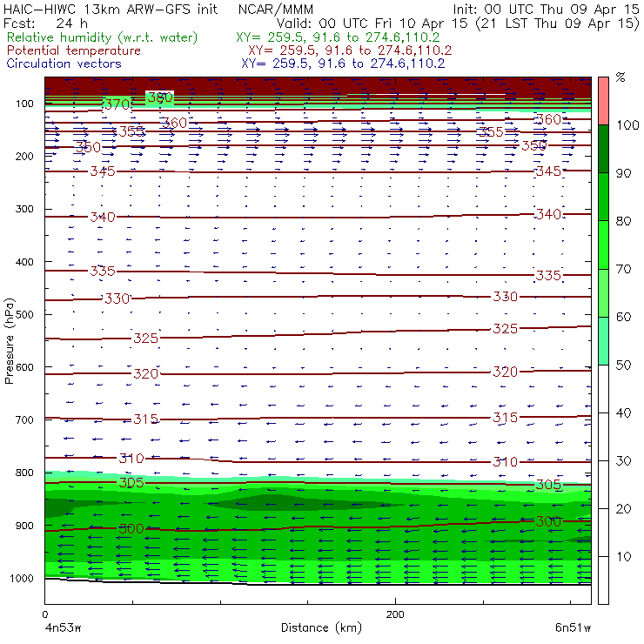Screen dimensions: 644x644
Task: Click the '370' potential temperature contour label
Action: click(117, 104)
